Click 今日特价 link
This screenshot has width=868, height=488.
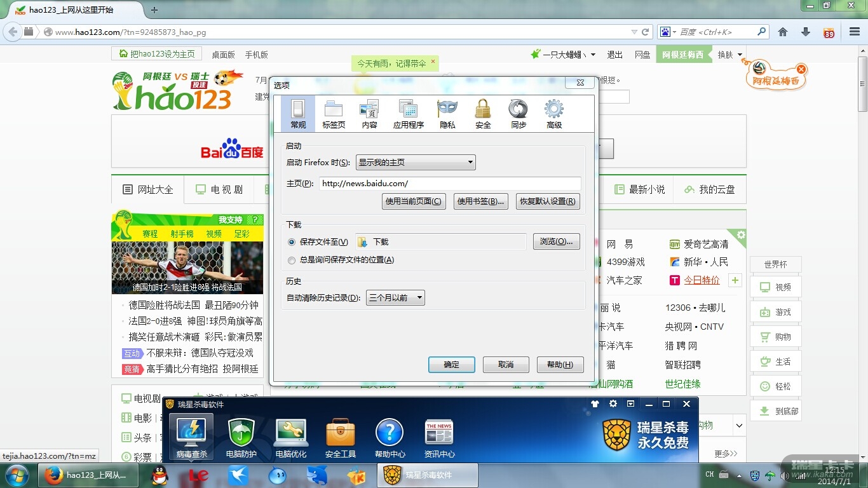click(702, 280)
